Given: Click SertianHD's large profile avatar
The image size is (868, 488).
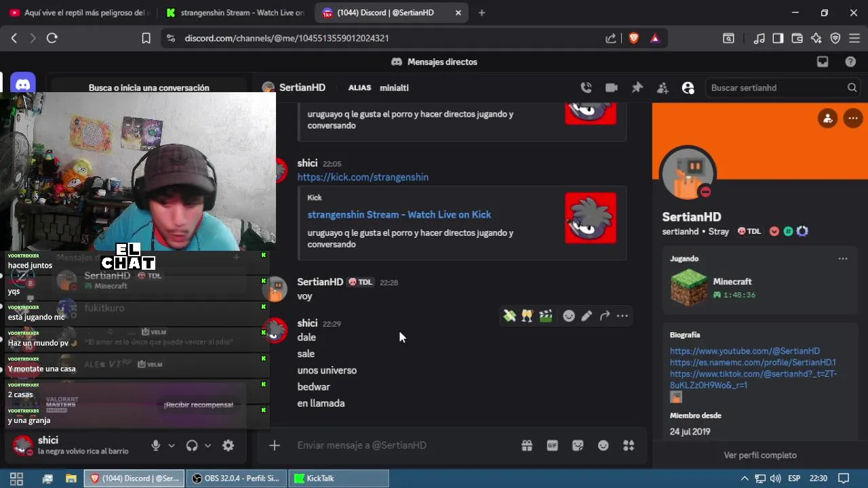Looking at the screenshot, I should pyautogui.click(x=688, y=174).
